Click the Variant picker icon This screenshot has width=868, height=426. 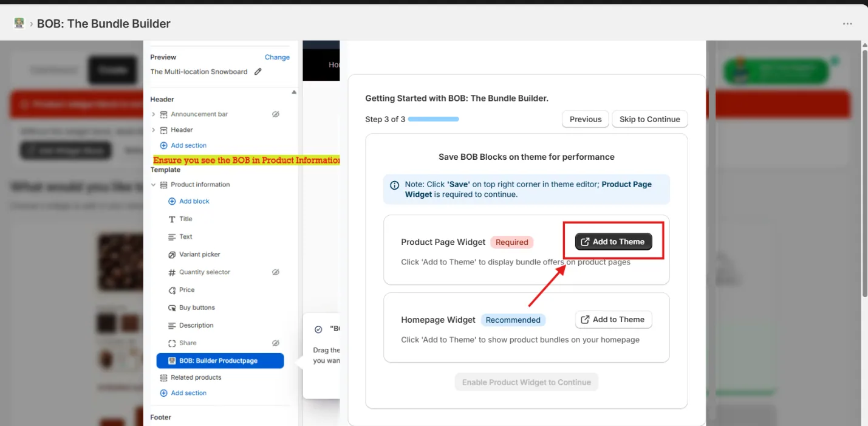point(172,255)
